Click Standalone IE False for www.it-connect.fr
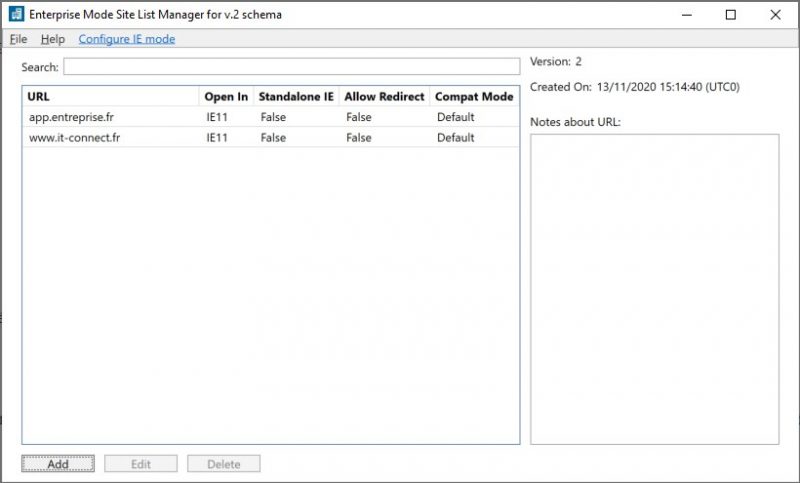Image resolution: width=800 pixels, height=483 pixels. [273, 137]
